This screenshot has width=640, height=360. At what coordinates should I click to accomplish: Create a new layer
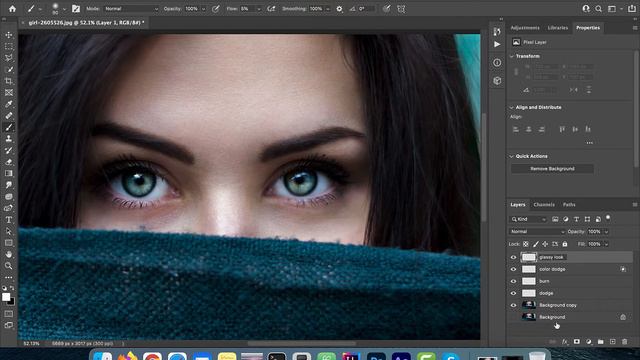click(x=612, y=342)
